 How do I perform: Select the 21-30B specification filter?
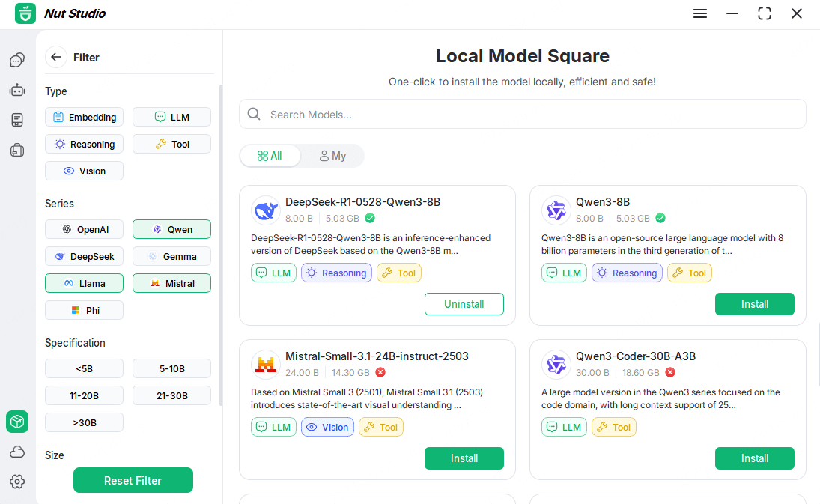tap(172, 395)
